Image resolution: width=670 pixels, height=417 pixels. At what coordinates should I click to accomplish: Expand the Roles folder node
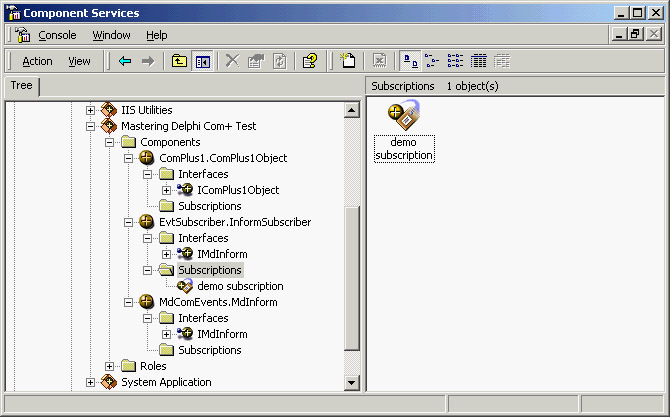pos(109,366)
